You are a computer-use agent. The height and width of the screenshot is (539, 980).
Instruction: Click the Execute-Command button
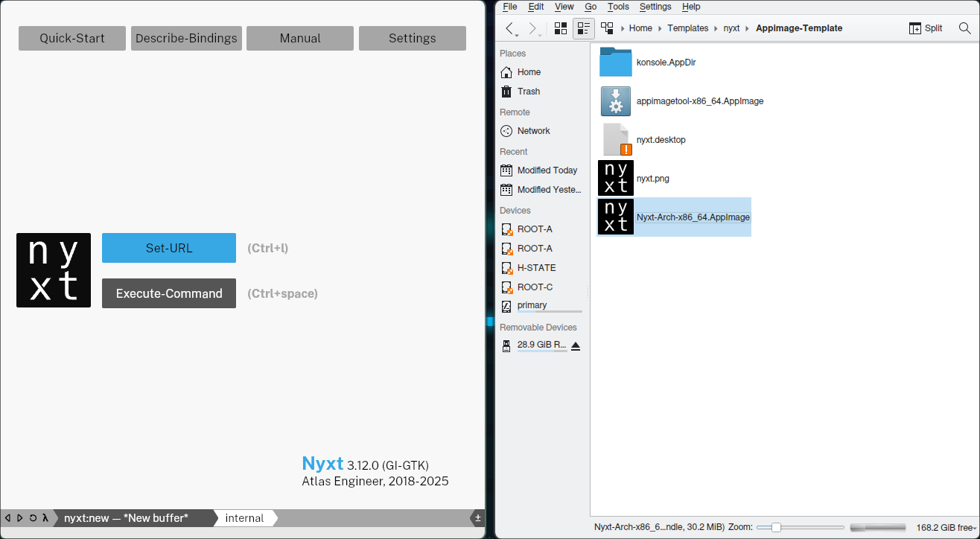click(169, 293)
